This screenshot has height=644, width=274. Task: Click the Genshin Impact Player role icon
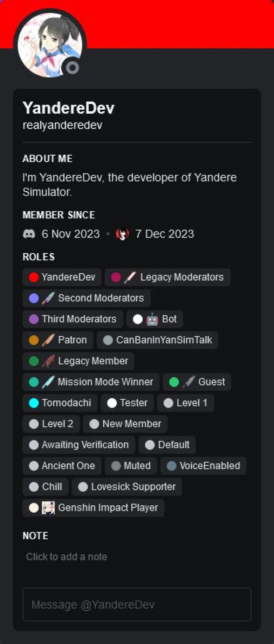48,507
